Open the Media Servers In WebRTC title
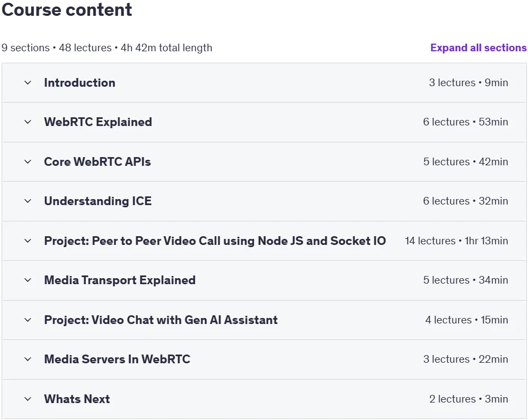The height and width of the screenshot is (420, 528). (117, 359)
